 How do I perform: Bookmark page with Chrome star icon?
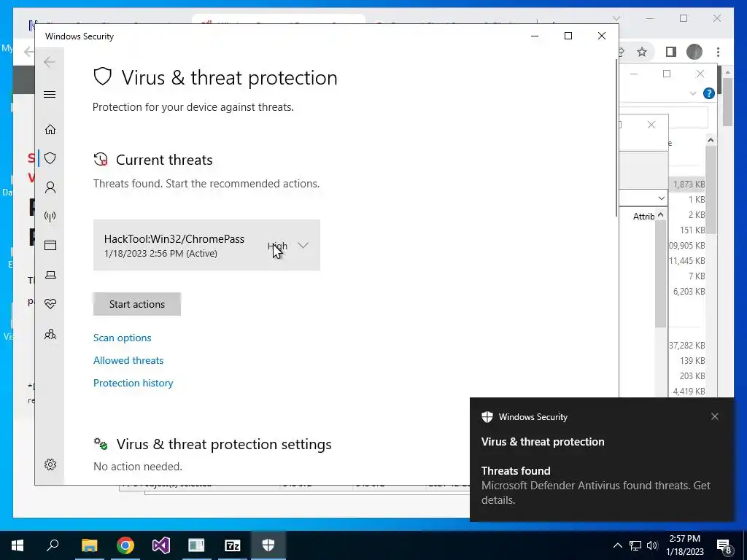(x=642, y=52)
